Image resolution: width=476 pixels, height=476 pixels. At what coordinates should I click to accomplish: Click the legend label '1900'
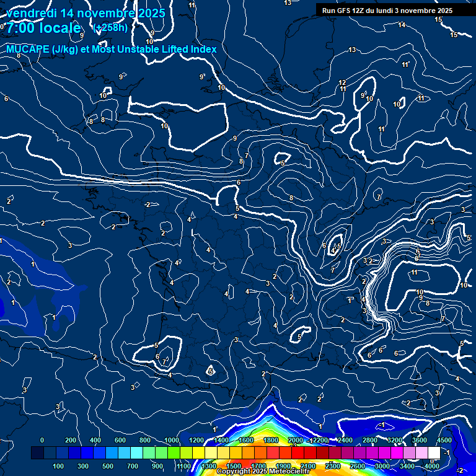click(x=283, y=466)
